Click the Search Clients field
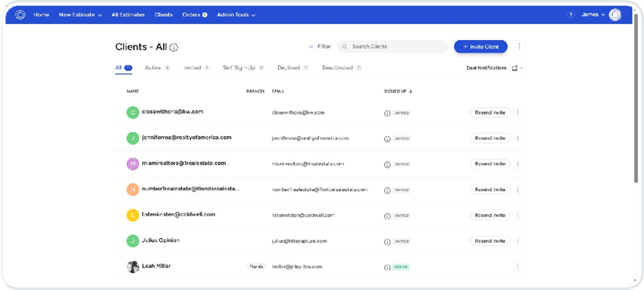This screenshot has height=290, width=644. pos(392,47)
